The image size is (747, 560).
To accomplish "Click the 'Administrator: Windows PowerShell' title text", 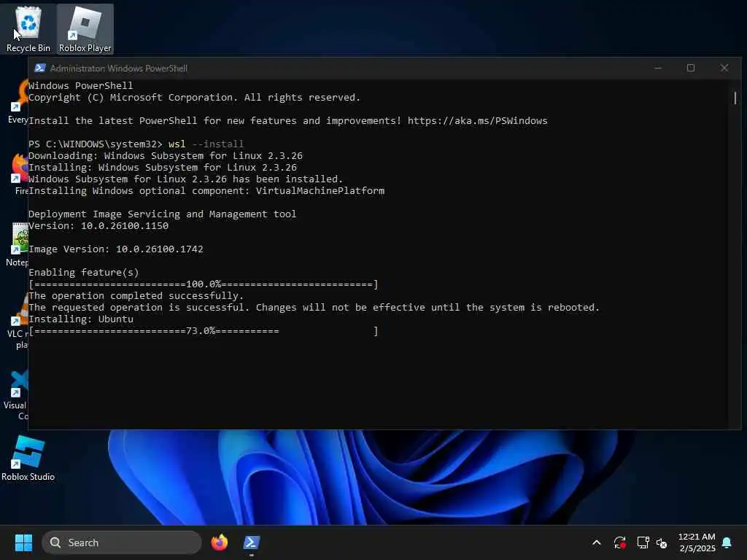I will 119,68.
